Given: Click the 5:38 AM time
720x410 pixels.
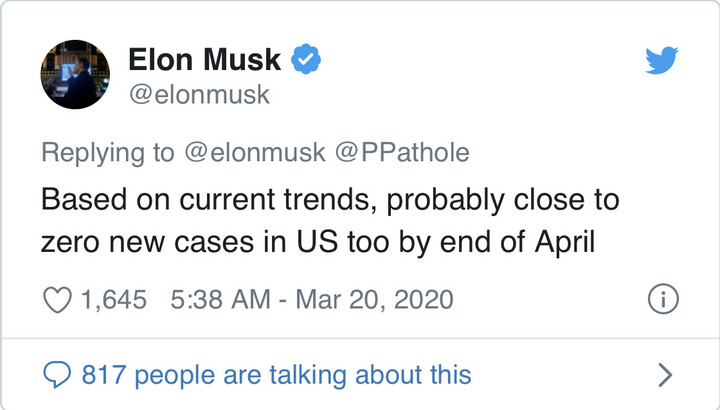Looking at the screenshot, I should point(214,298).
